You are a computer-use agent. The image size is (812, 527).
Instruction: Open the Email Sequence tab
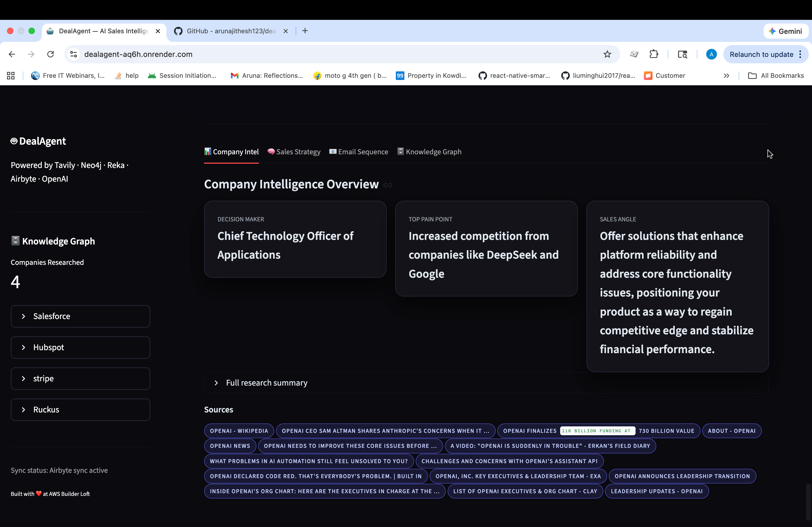pyautogui.click(x=358, y=152)
